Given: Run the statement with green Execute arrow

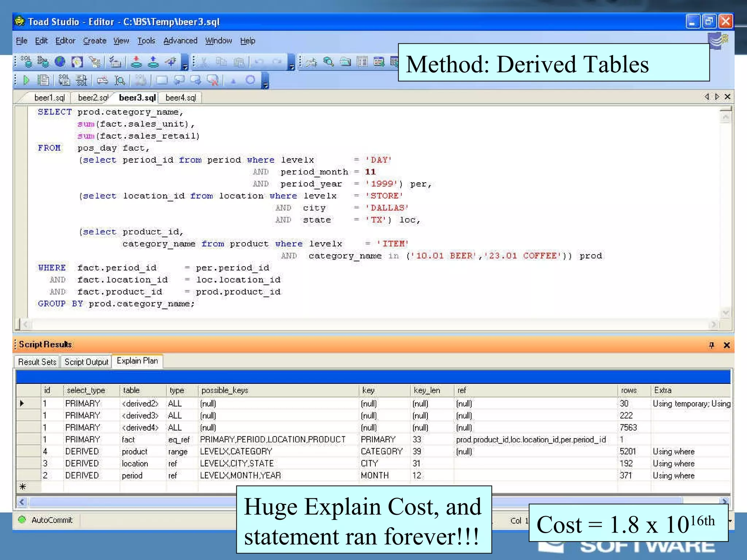Looking at the screenshot, I should [26, 80].
